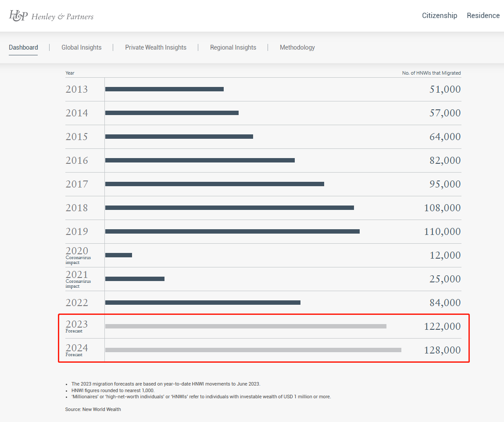The image size is (504, 422).
Task: Click the short 2020 coronavirus bar
Action: pos(118,255)
